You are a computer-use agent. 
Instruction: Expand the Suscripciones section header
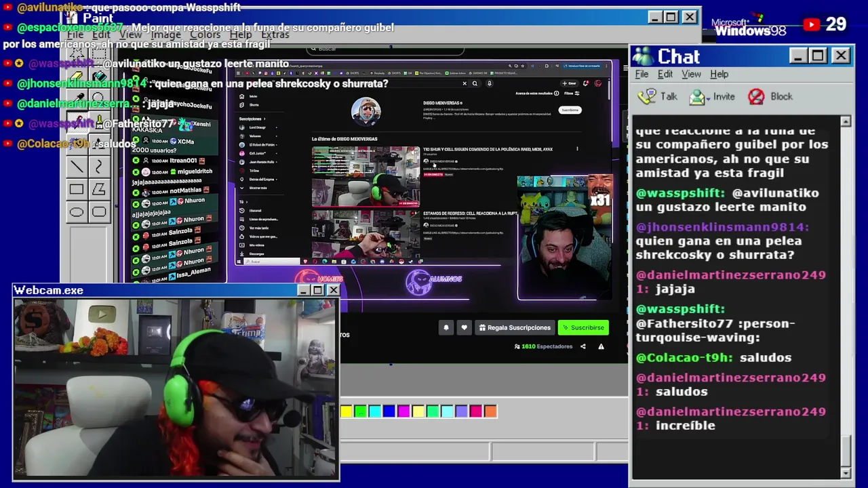[252, 119]
